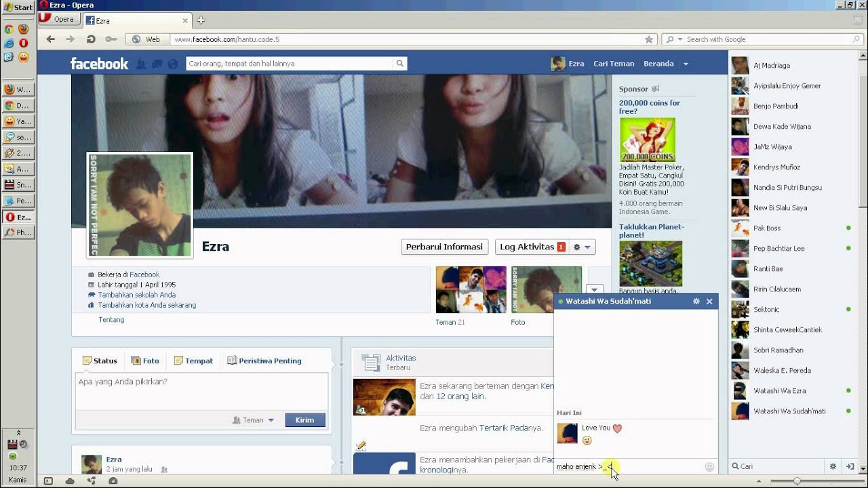Open chat with Aj Madriaga

pyautogui.click(x=791, y=66)
